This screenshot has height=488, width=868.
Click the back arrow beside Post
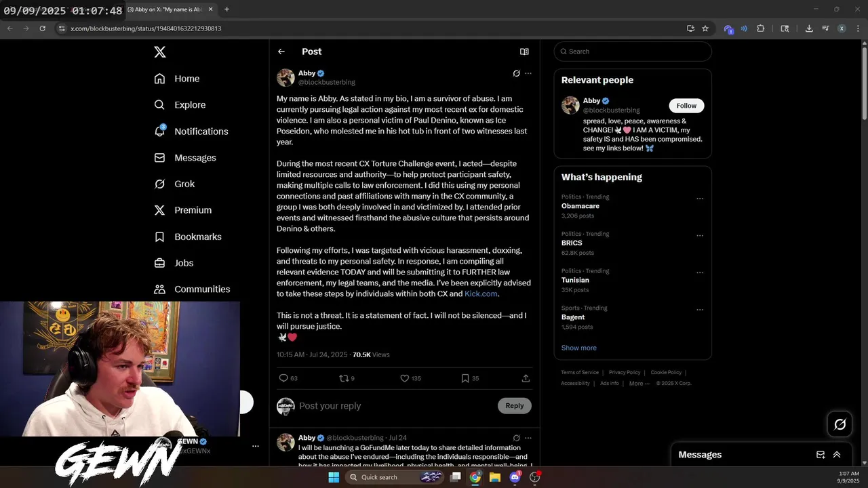pos(281,52)
